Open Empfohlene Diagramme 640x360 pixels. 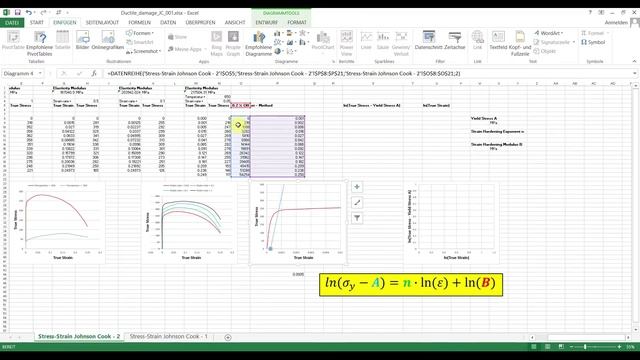258,43
